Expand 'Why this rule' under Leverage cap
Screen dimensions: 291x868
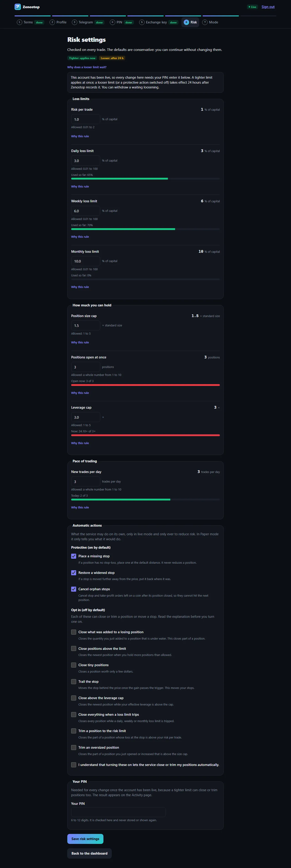pyautogui.click(x=80, y=443)
